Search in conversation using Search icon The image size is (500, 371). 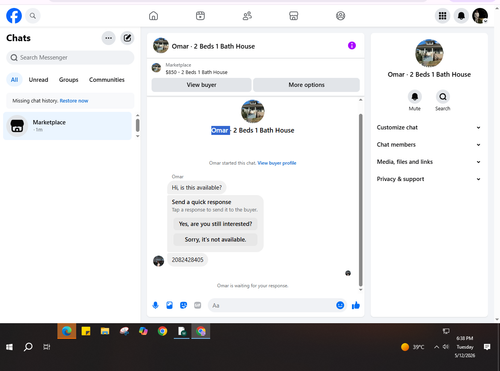point(443,97)
